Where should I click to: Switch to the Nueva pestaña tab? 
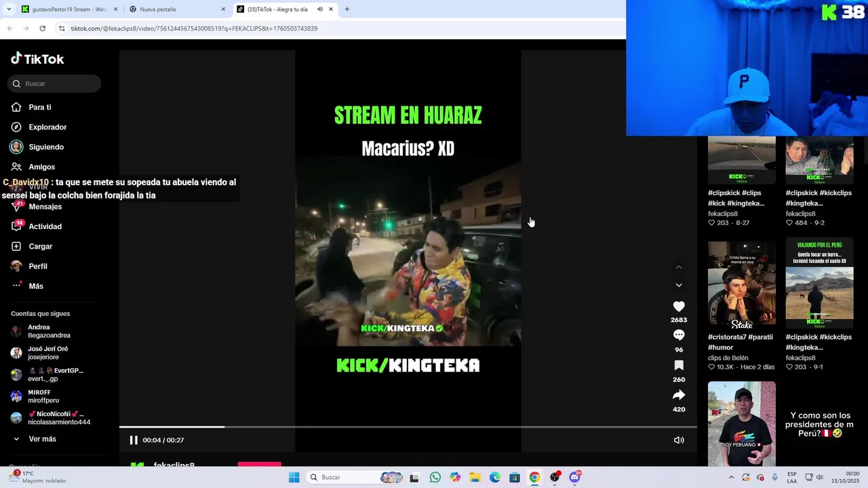pos(177,9)
